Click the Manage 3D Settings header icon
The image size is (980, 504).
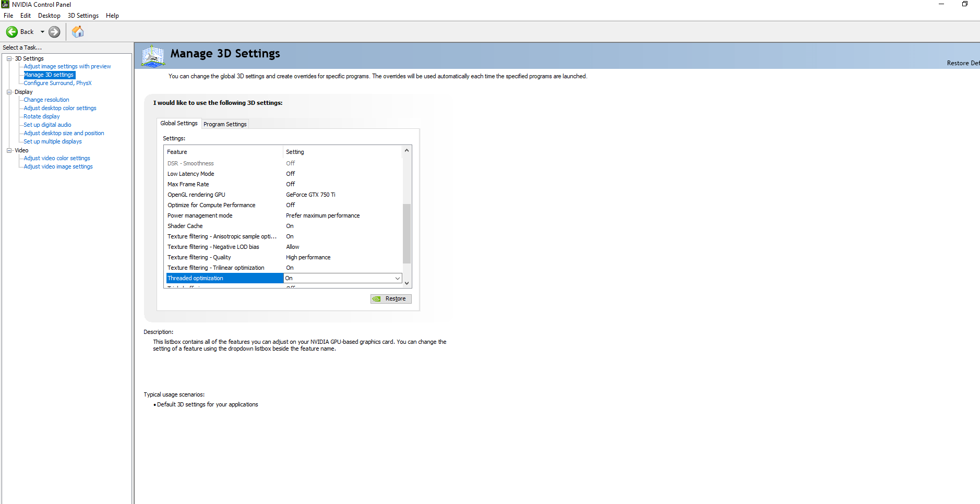pos(153,56)
